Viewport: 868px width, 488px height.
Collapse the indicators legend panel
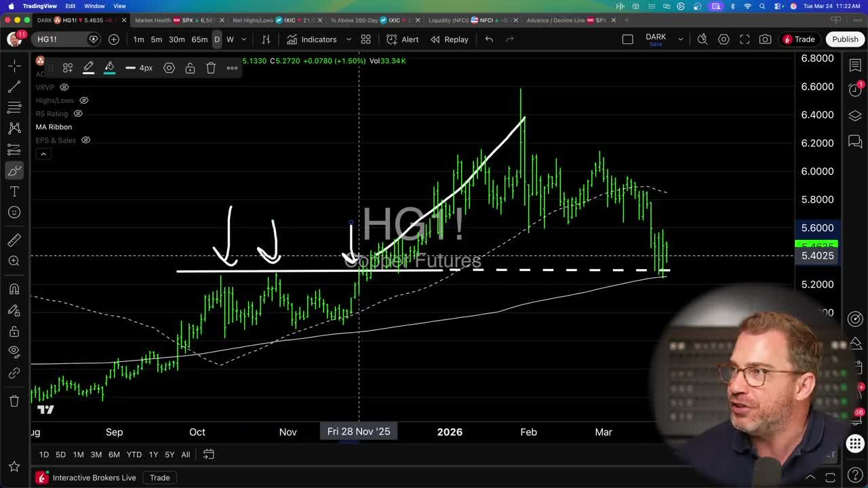tap(43, 153)
